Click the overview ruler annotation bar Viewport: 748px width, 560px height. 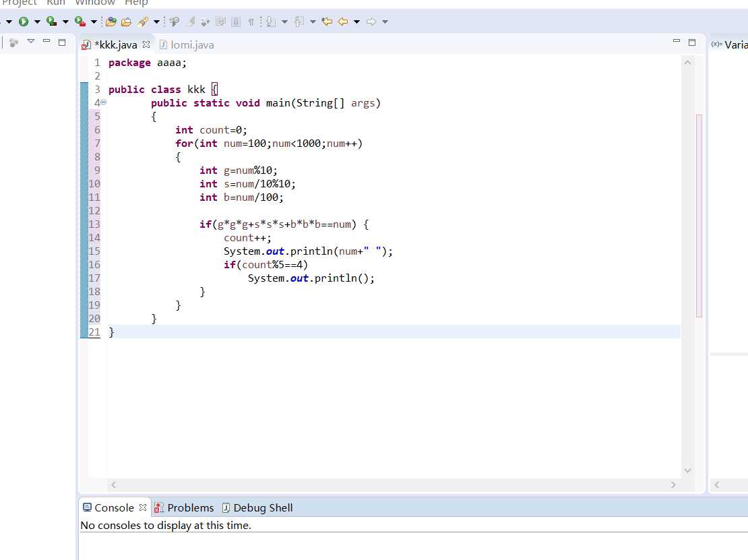[x=699, y=216]
